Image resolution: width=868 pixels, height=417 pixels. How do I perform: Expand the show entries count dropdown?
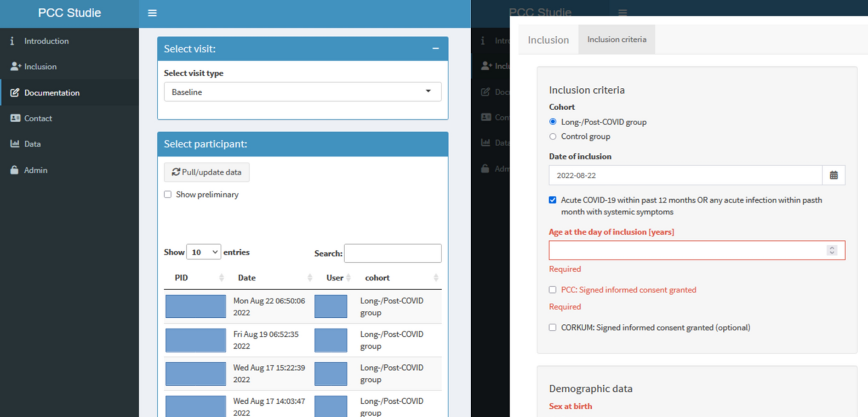pos(204,252)
